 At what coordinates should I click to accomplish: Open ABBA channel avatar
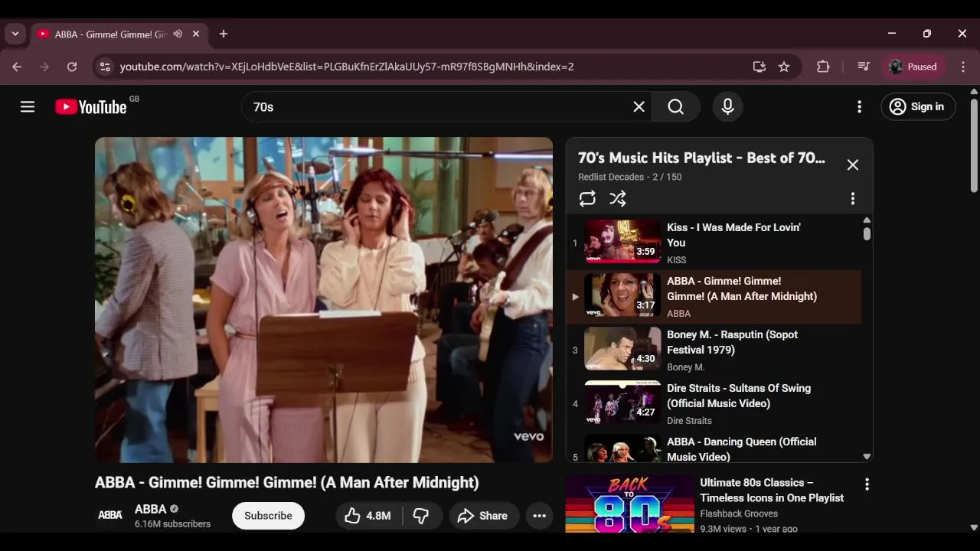110,516
